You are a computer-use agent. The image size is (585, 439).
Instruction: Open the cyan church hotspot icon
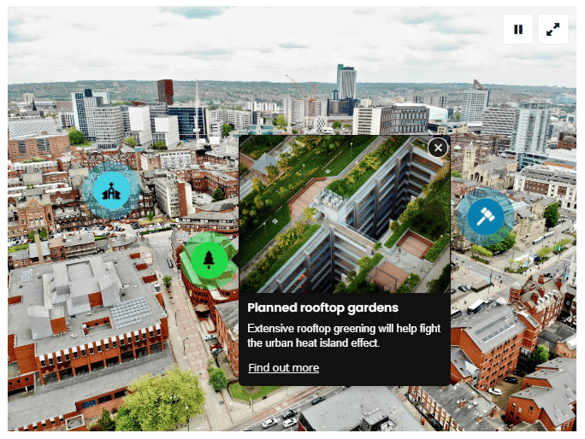(111, 190)
